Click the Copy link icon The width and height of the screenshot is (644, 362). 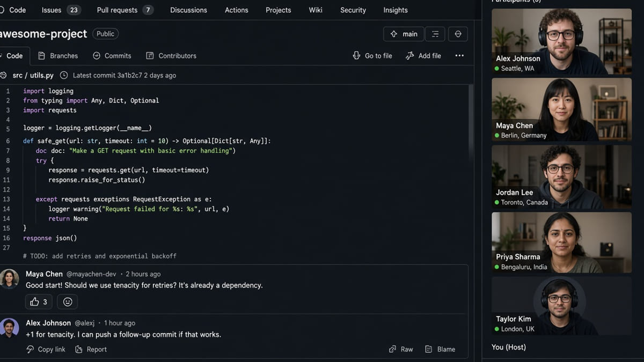[x=30, y=349]
